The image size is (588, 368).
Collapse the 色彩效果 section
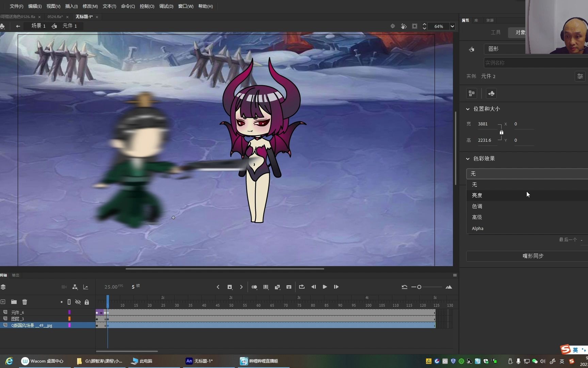(x=468, y=159)
